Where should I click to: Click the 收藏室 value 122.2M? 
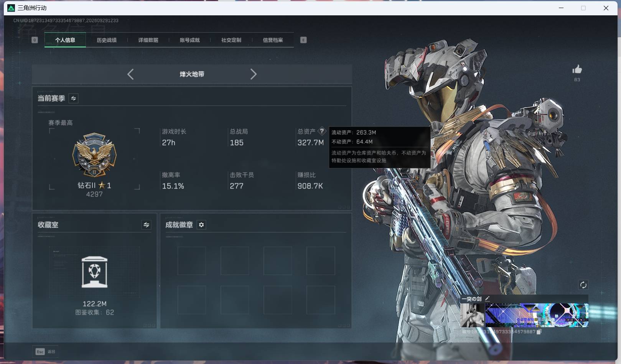tap(94, 304)
